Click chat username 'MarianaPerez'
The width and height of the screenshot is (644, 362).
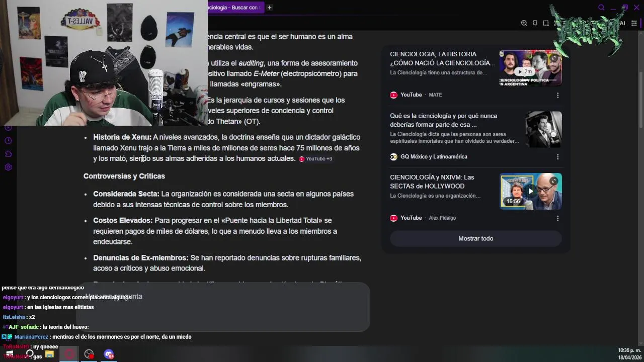tap(31, 337)
